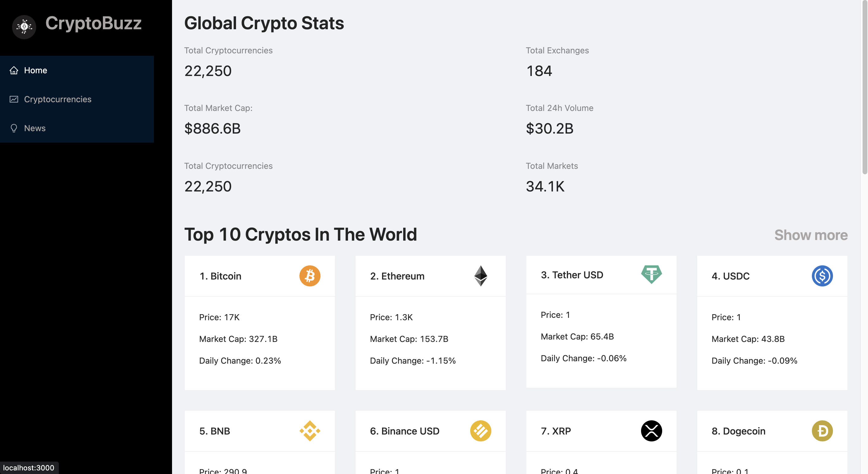
Task: Click the Show more link
Action: point(811,235)
